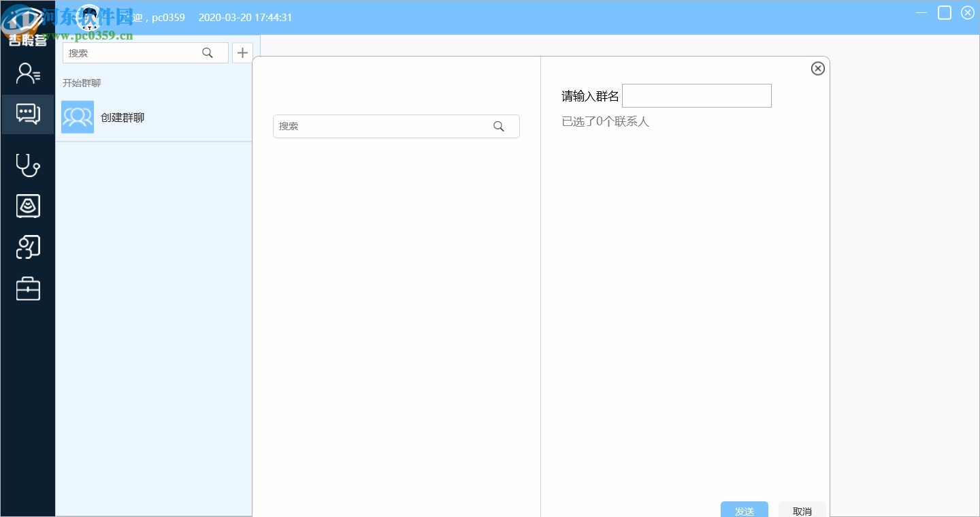Open the contacts list sidebar icon

point(28,74)
